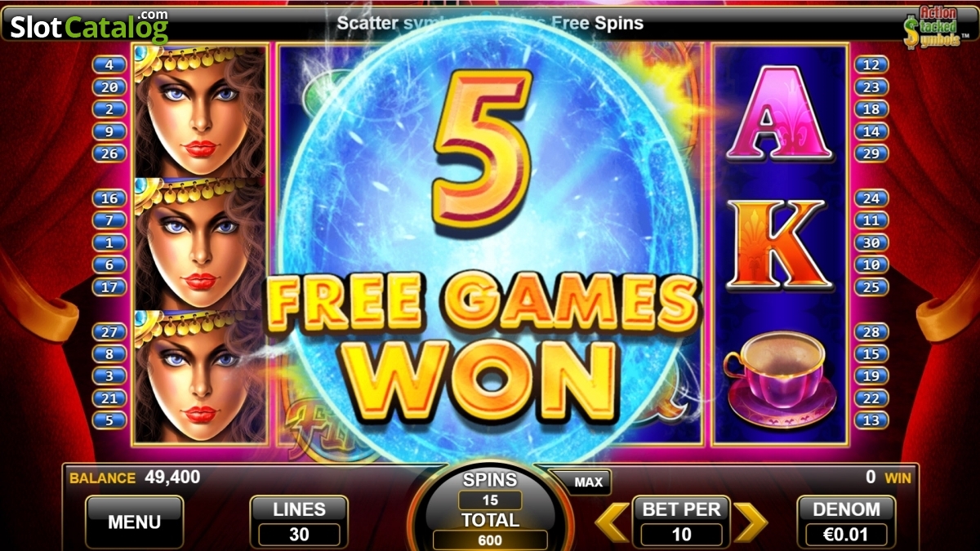
Task: Open the DENOM selector showing €0.01
Action: point(846,522)
